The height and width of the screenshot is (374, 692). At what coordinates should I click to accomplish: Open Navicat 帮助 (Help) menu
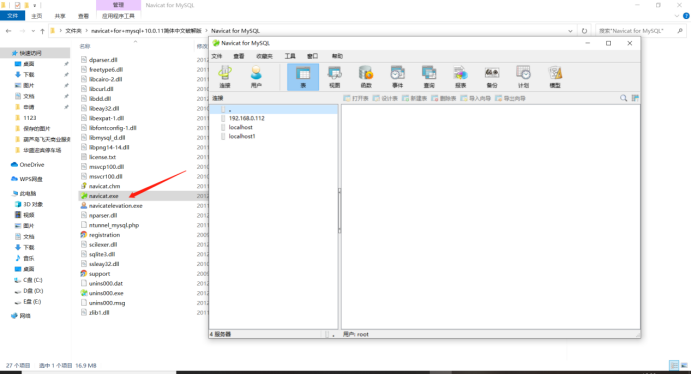point(337,56)
